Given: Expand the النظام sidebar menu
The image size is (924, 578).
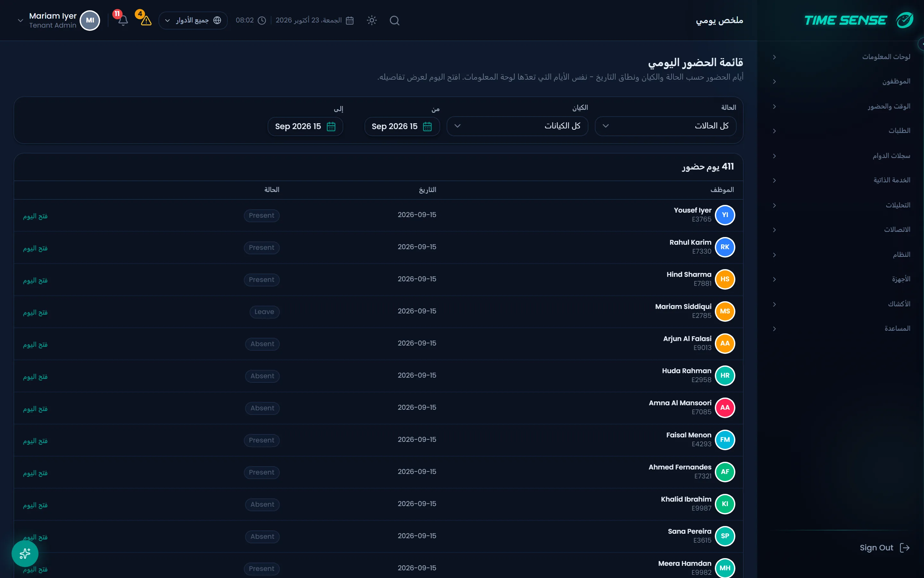Looking at the screenshot, I should coord(842,255).
